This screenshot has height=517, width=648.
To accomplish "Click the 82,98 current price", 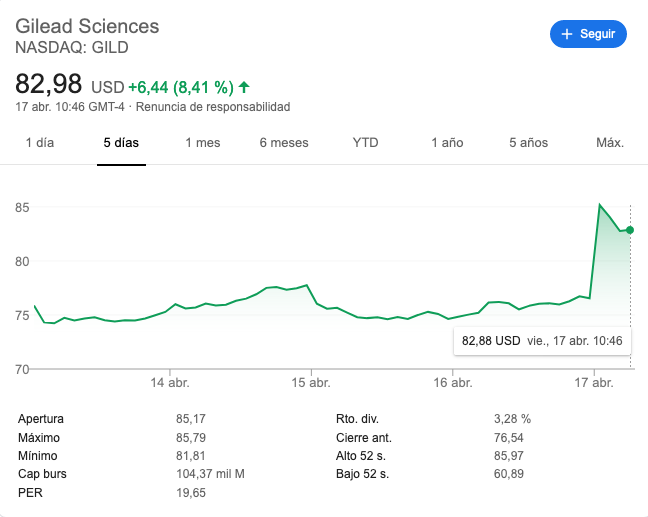I will 49,84.
